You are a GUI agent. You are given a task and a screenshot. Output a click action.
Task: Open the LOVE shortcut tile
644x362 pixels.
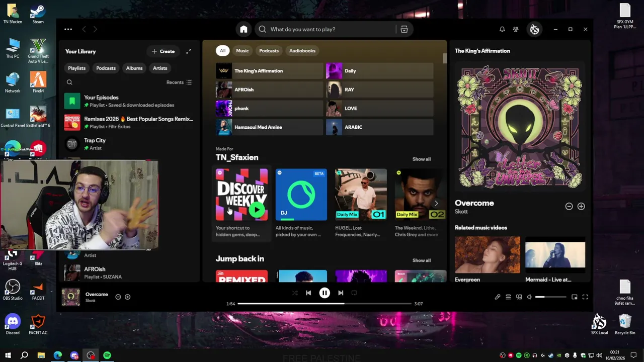tap(379, 109)
